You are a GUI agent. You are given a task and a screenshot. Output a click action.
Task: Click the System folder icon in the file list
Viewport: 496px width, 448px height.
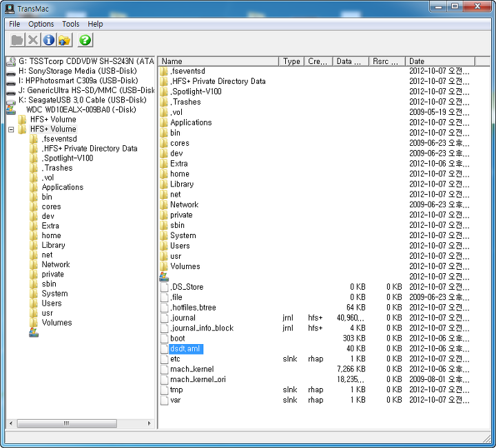click(x=164, y=235)
